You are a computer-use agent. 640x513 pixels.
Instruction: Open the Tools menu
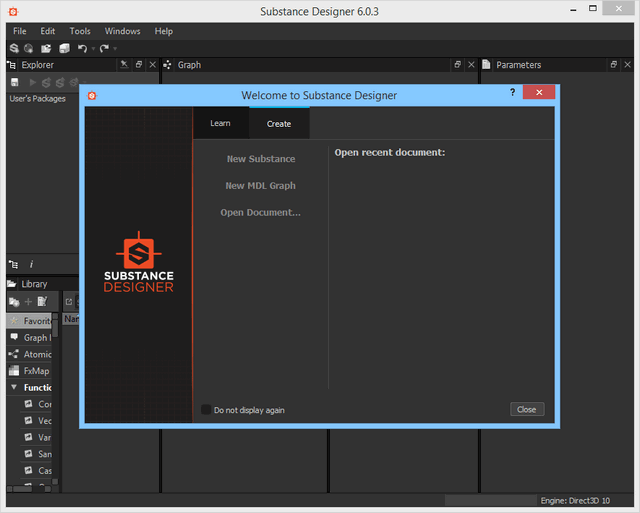[80, 31]
